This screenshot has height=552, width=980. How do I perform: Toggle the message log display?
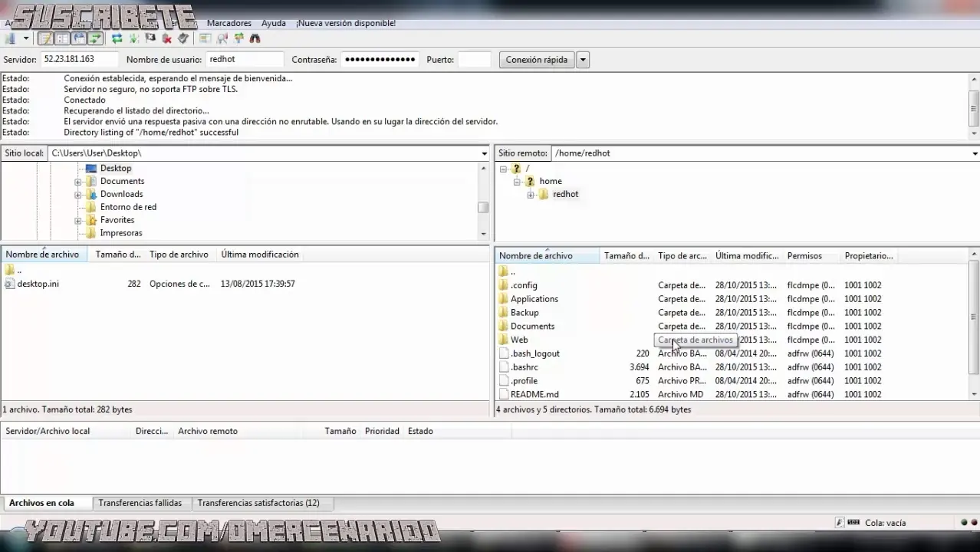coord(44,38)
